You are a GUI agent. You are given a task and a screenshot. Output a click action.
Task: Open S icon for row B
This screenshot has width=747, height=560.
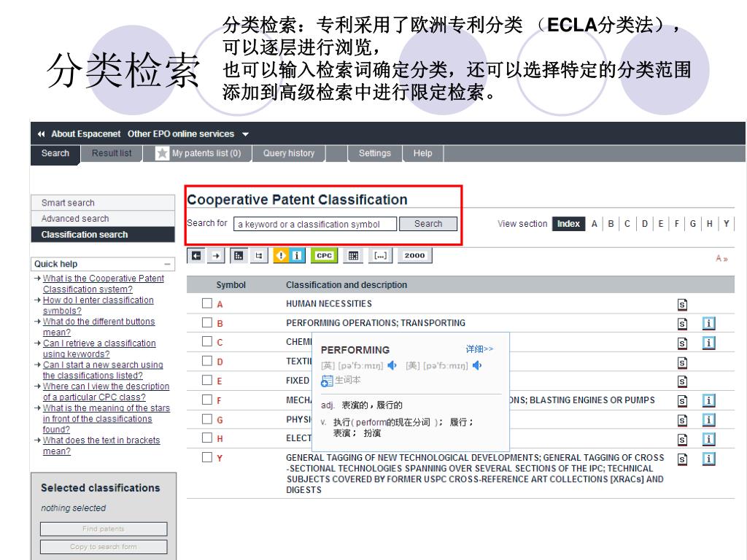click(682, 324)
